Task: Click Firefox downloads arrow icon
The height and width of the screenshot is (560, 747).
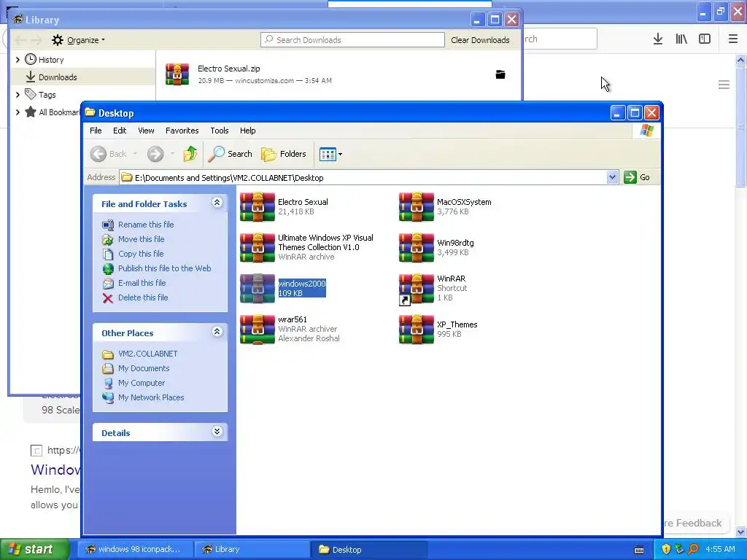Action: (658, 39)
